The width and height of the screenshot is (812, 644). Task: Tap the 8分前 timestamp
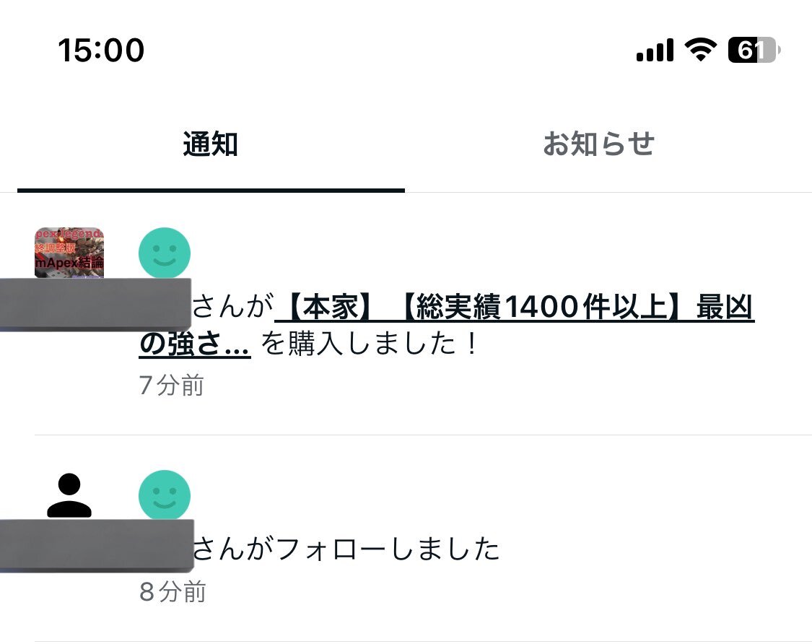[x=173, y=592]
